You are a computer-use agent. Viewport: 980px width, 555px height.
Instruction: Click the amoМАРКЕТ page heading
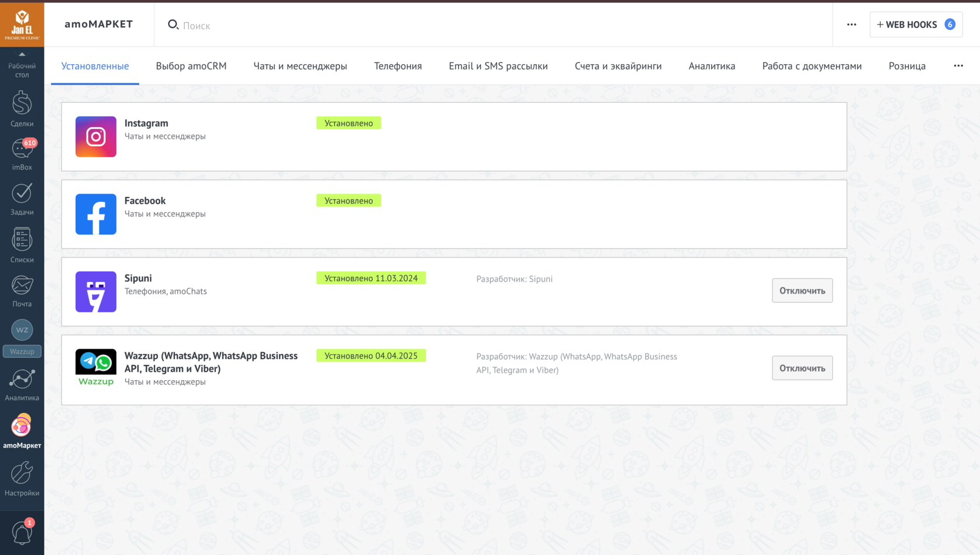pos(99,24)
